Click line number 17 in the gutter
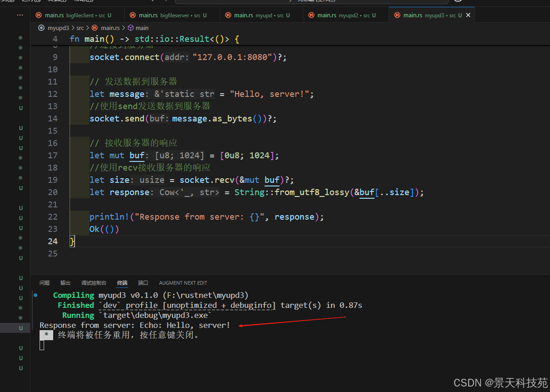 pos(53,156)
